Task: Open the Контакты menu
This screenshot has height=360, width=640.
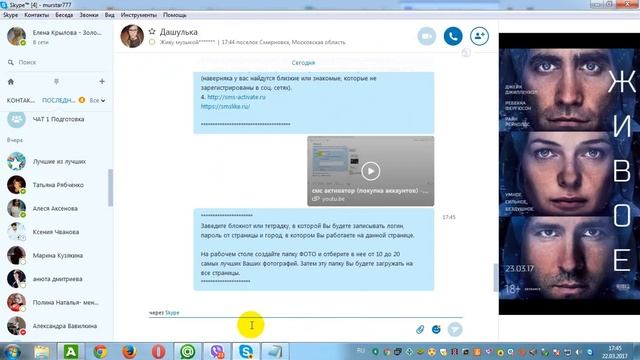Action: (x=36, y=15)
